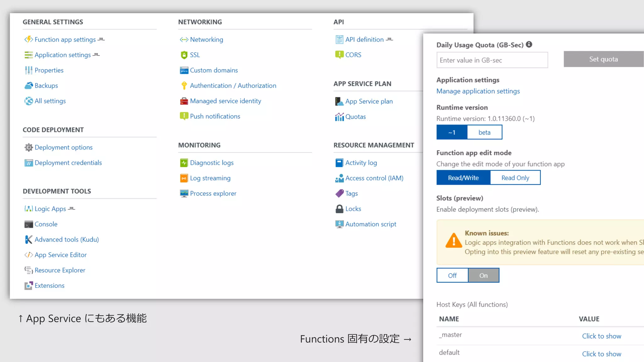Click the NAME column header

pyautogui.click(x=449, y=319)
